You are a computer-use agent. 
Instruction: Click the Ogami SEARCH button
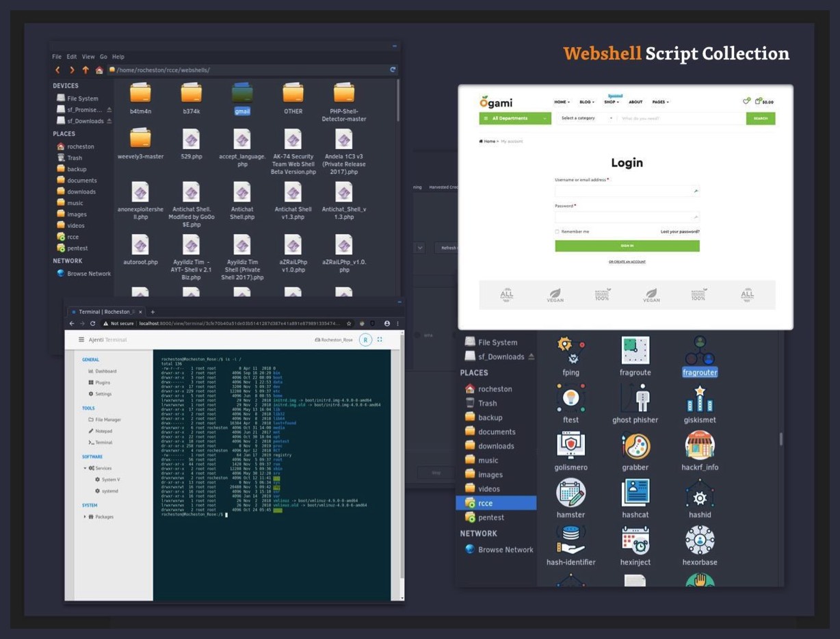pyautogui.click(x=761, y=118)
